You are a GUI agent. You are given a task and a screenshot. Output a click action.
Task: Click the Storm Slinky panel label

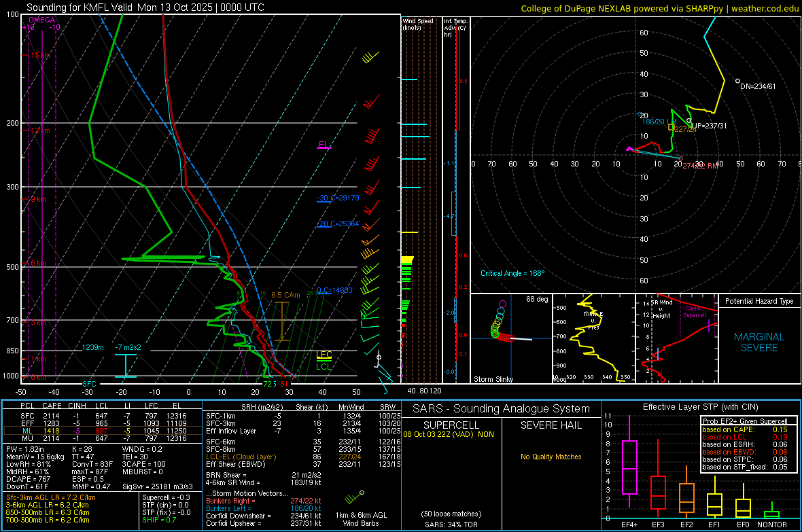(493, 379)
